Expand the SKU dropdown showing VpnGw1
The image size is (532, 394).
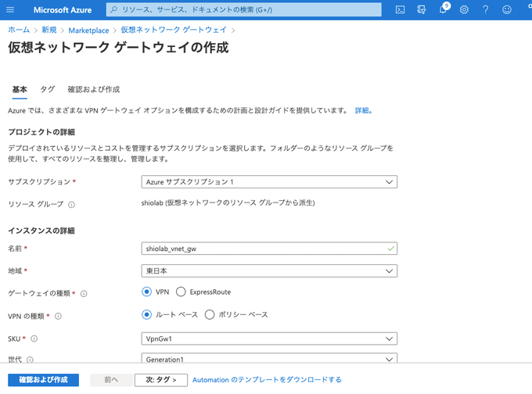(269, 338)
